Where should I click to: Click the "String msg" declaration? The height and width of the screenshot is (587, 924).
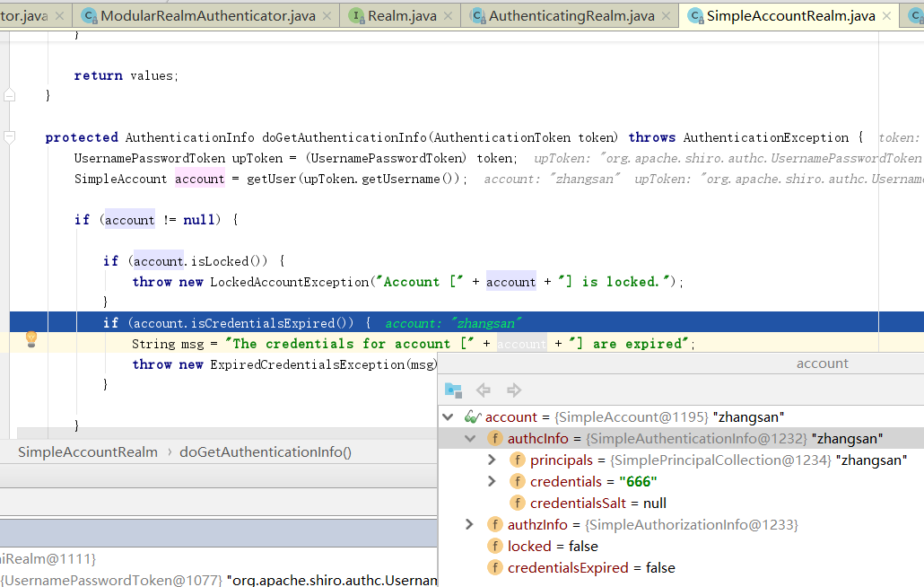click(168, 344)
